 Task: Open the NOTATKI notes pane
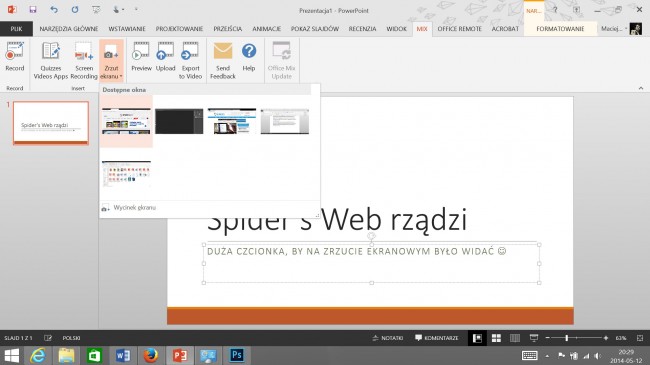(388, 338)
